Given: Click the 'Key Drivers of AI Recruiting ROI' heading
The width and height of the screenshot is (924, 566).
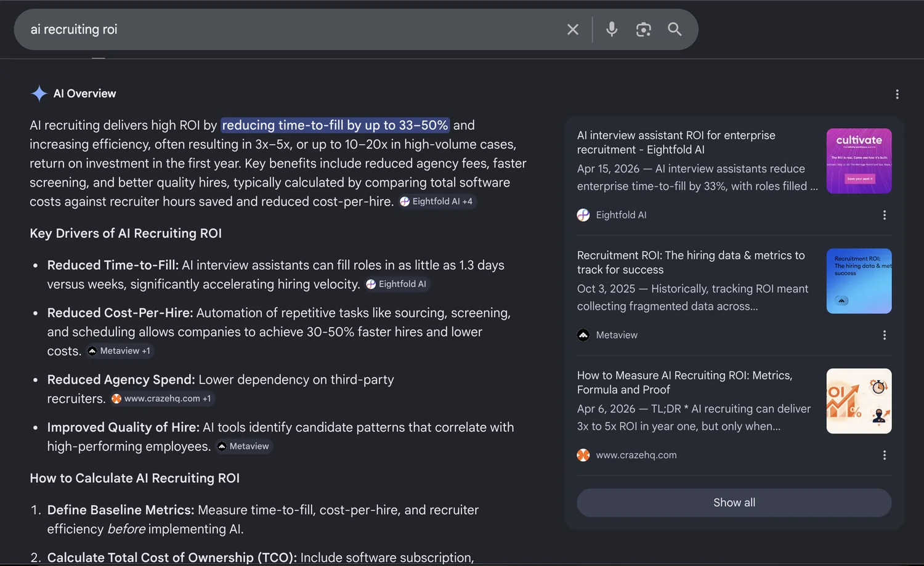Looking at the screenshot, I should [x=126, y=233].
